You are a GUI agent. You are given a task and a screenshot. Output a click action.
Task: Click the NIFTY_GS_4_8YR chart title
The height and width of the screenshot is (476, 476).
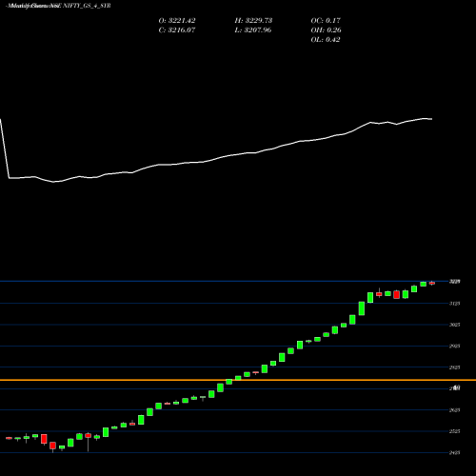[x=59, y=6]
